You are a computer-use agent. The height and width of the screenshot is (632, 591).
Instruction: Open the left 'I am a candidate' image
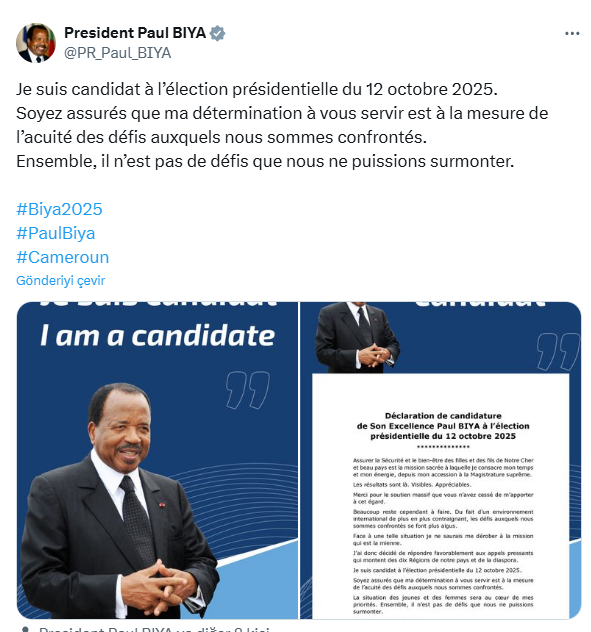coord(157,460)
